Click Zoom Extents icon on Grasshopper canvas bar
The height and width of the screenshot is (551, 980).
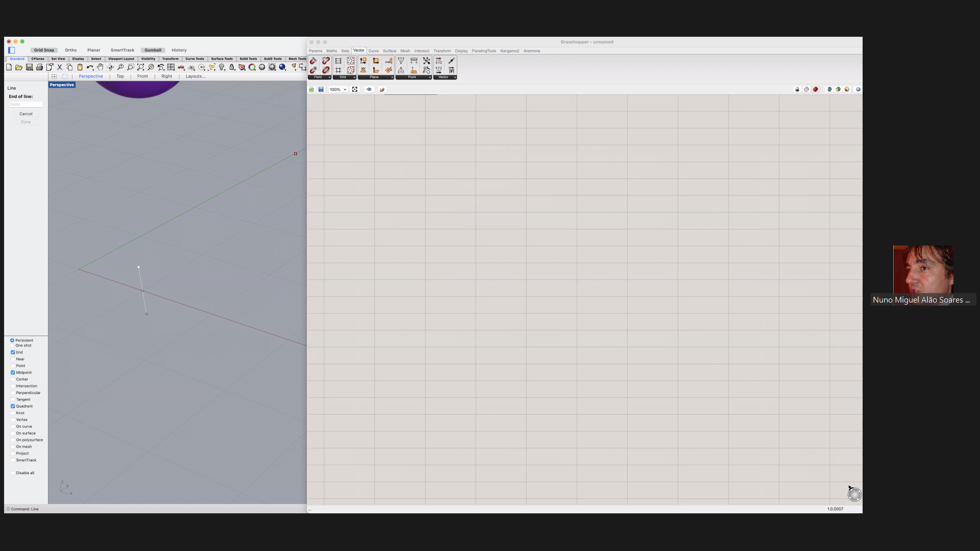355,89
